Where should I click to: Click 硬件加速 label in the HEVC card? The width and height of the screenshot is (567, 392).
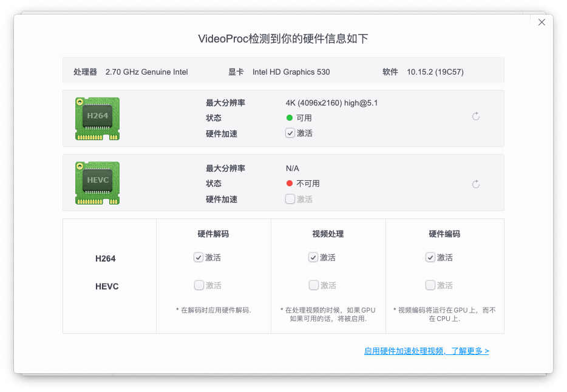click(222, 200)
